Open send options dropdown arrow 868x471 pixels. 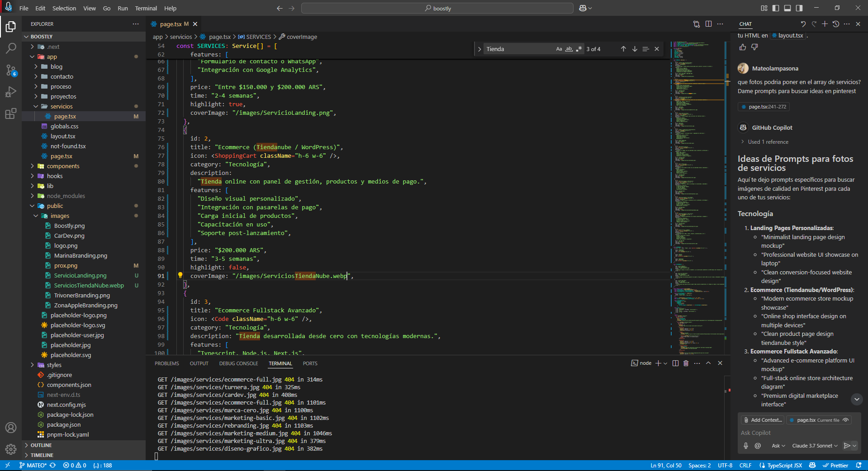pos(854,446)
